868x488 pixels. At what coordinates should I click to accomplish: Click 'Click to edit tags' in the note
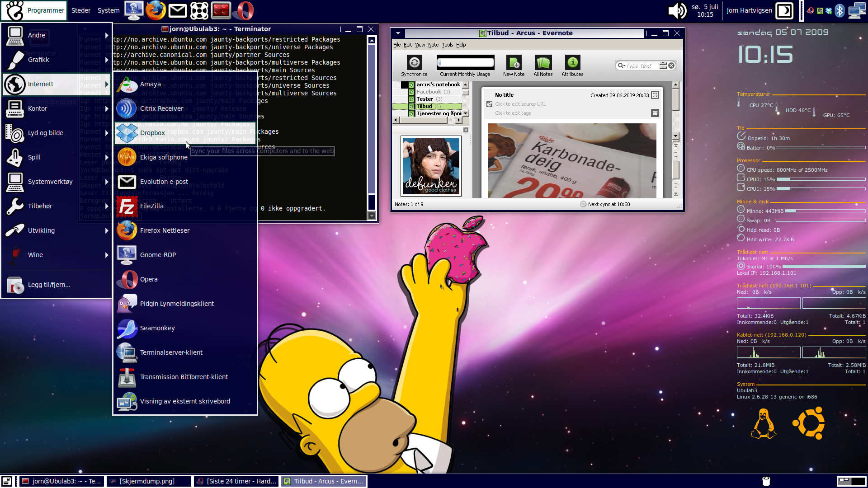(x=513, y=113)
